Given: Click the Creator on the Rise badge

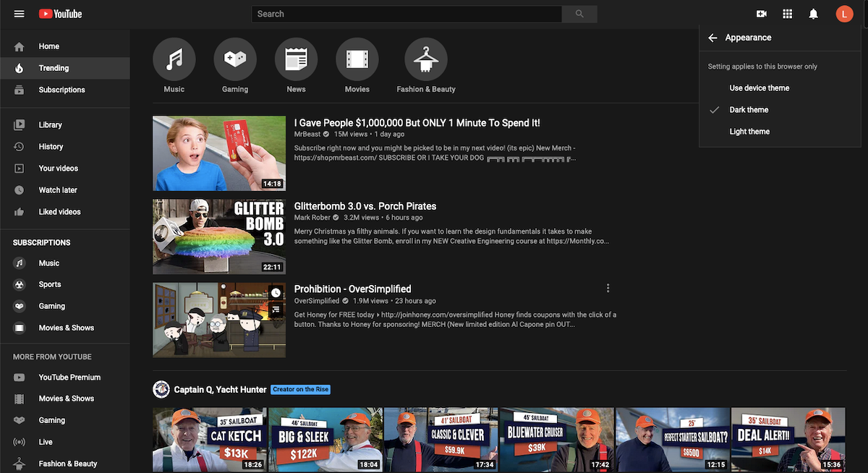Looking at the screenshot, I should [x=300, y=388].
